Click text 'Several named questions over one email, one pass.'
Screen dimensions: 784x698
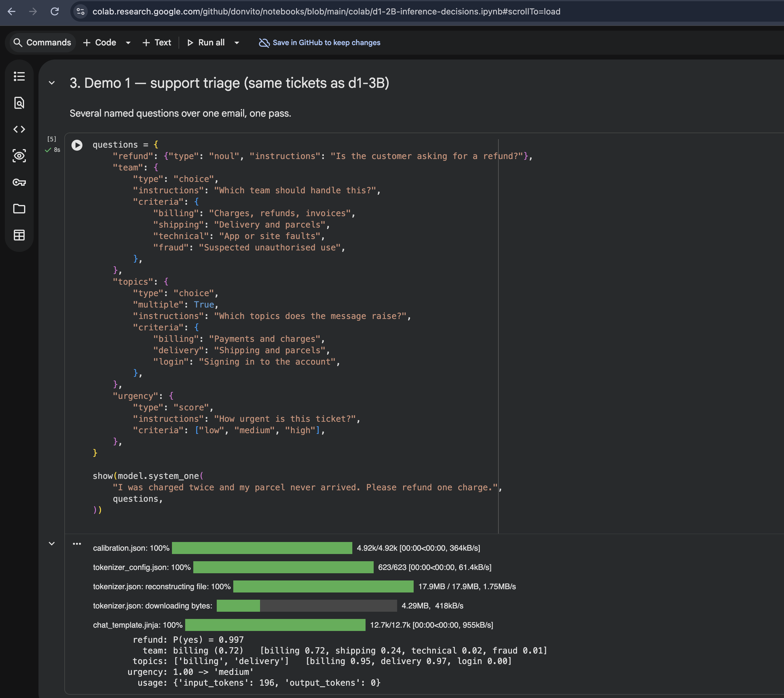[x=180, y=114]
